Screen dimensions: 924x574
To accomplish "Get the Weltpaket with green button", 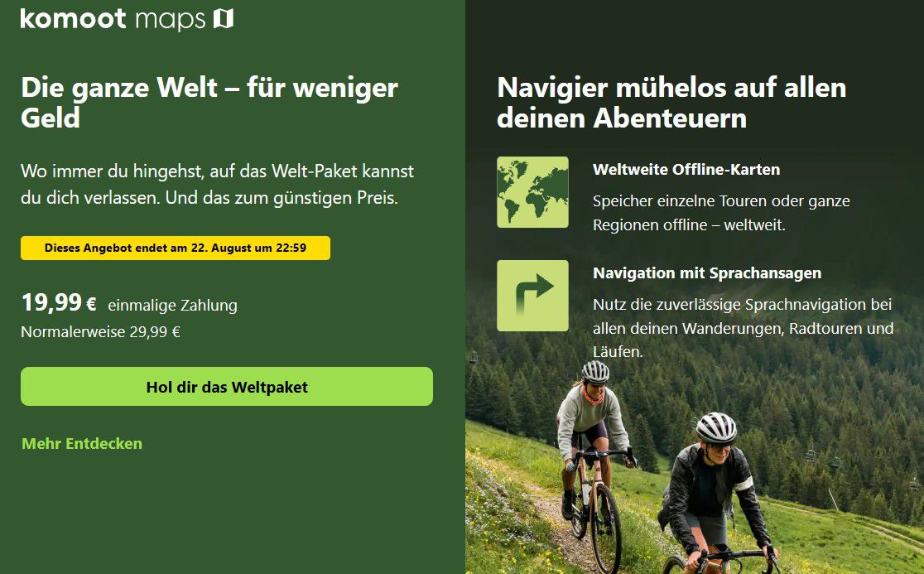I will [x=227, y=387].
